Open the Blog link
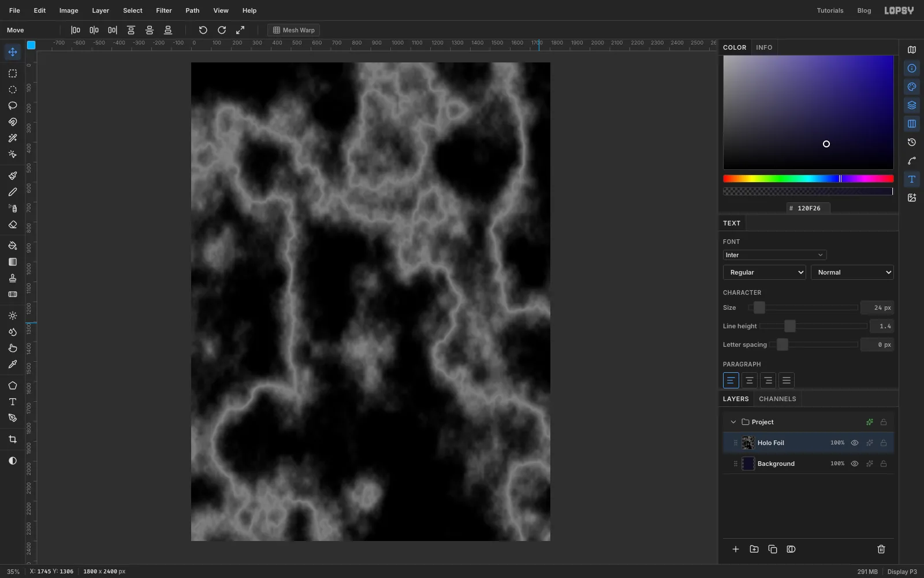The height and width of the screenshot is (578, 924). coord(864,10)
